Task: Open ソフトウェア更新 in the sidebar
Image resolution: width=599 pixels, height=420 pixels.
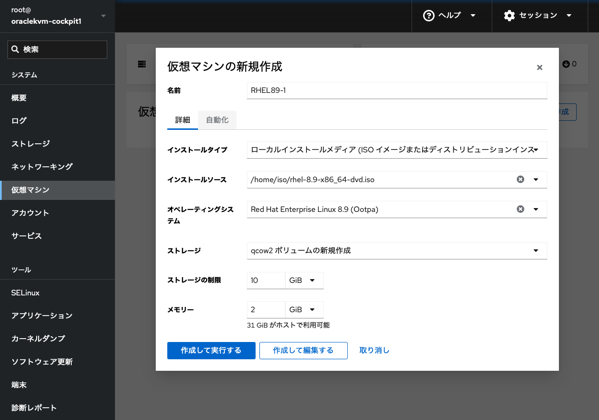Action: pos(57,362)
